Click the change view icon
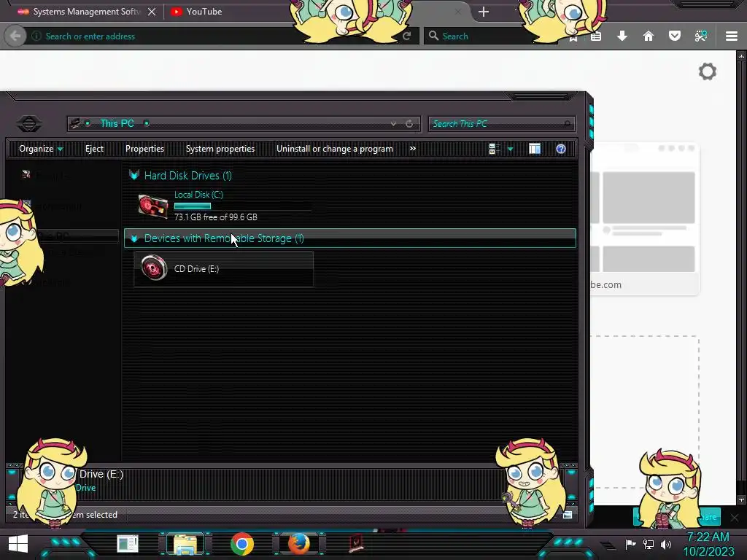747x560 pixels. point(494,149)
